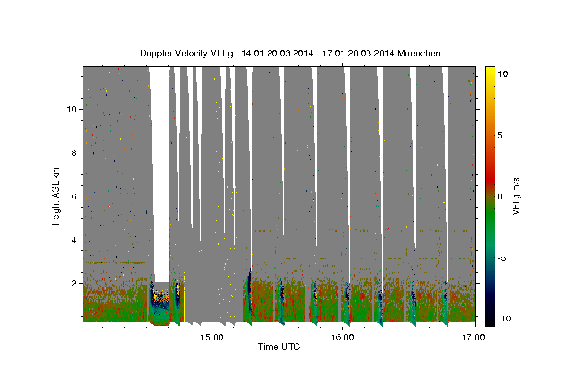Click the colorbar value 5 label
This screenshot has width=588, height=392.
coord(500,135)
